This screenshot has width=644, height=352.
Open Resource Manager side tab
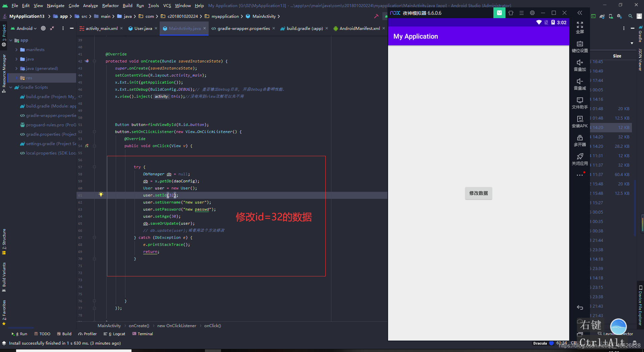(x=4, y=73)
